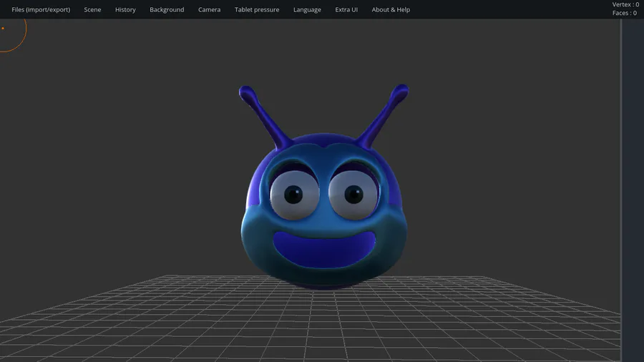644x362 pixels.
Task: Open the Background menu
Action: [167, 9]
